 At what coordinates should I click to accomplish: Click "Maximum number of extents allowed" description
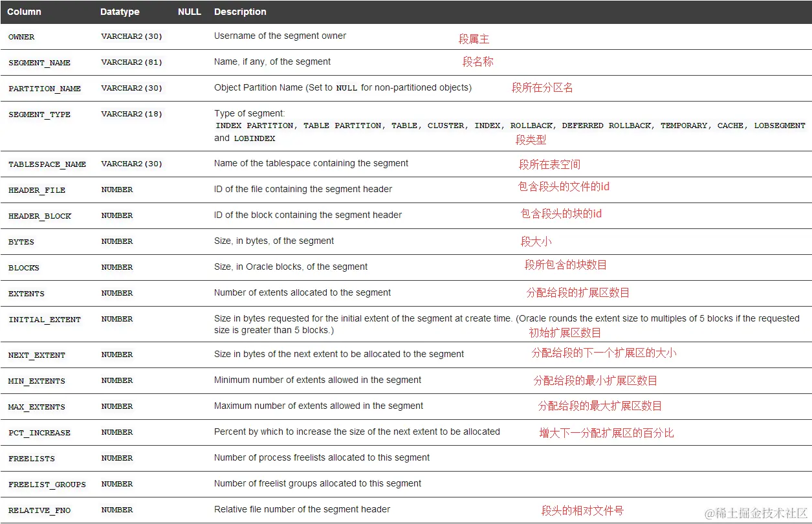[x=319, y=406]
